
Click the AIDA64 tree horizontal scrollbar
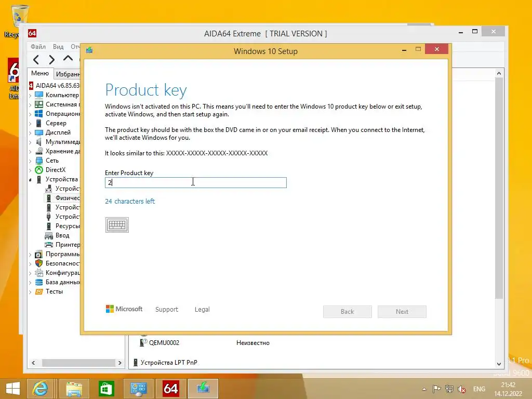(78, 363)
